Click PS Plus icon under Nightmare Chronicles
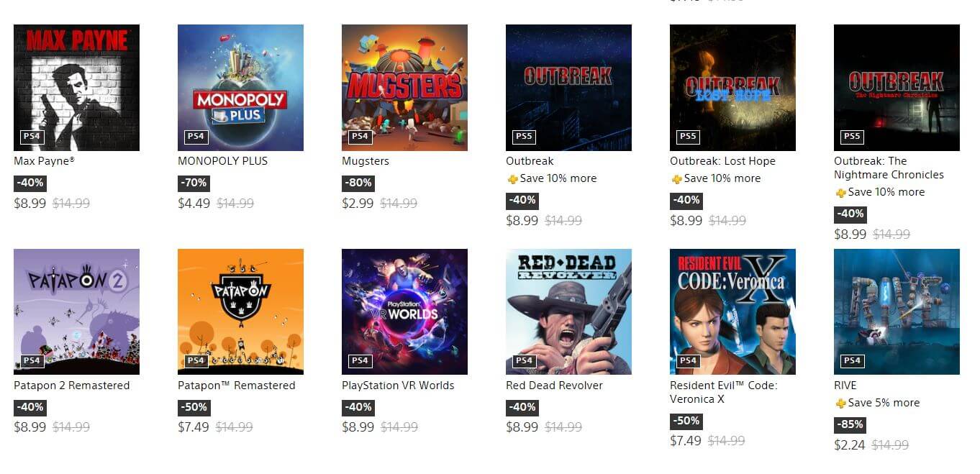980x474 pixels. coord(840,193)
